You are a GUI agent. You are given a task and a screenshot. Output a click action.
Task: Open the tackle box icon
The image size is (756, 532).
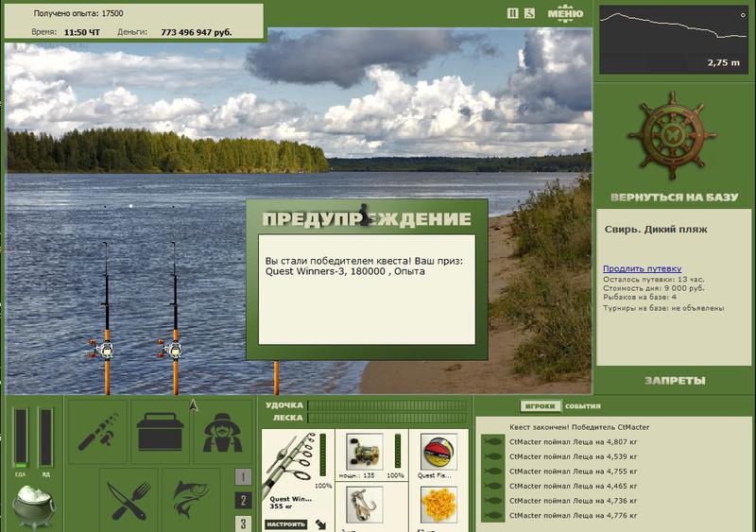[x=160, y=431]
